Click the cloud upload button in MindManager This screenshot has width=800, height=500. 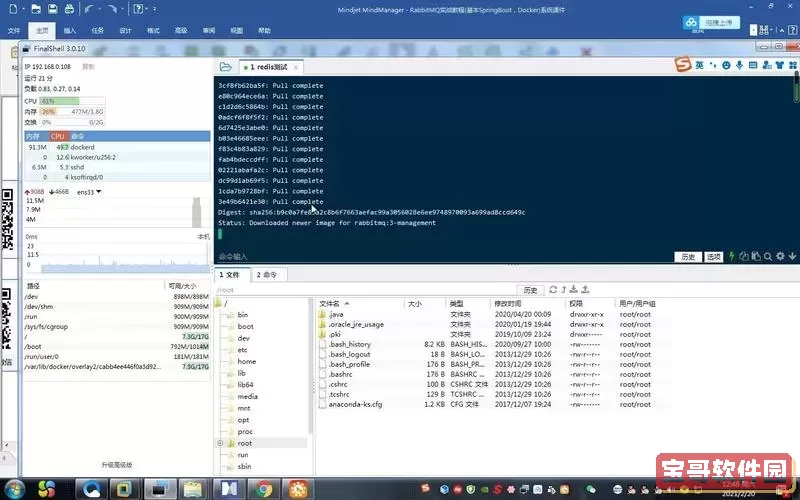[x=711, y=22]
